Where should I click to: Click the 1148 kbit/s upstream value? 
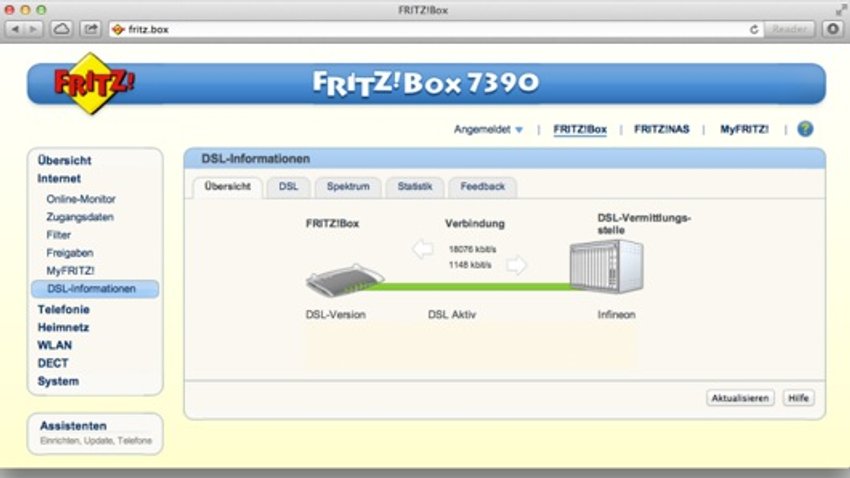tap(470, 265)
